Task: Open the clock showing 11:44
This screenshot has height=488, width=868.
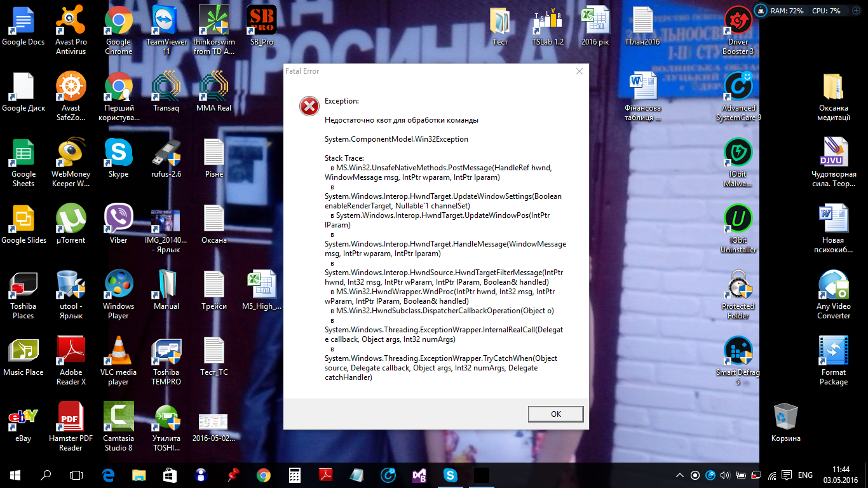Action: (840, 475)
